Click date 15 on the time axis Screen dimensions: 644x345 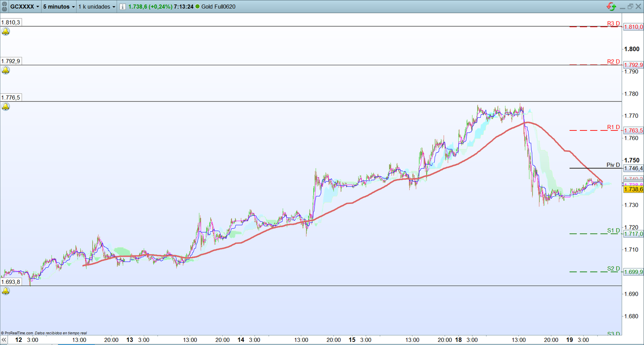click(x=352, y=340)
